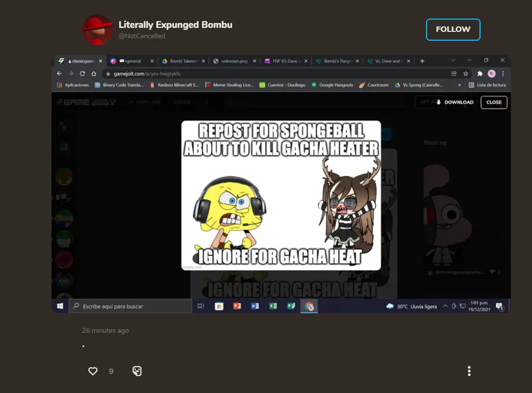Open the Vs Spong (Cancelled) bookmark
Viewport: 532px width, 393px height.
(419, 85)
